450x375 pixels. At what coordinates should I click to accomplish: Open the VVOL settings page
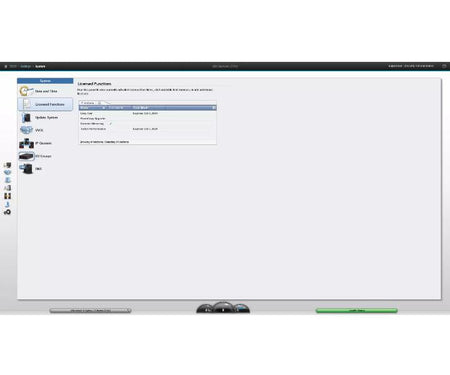[38, 130]
